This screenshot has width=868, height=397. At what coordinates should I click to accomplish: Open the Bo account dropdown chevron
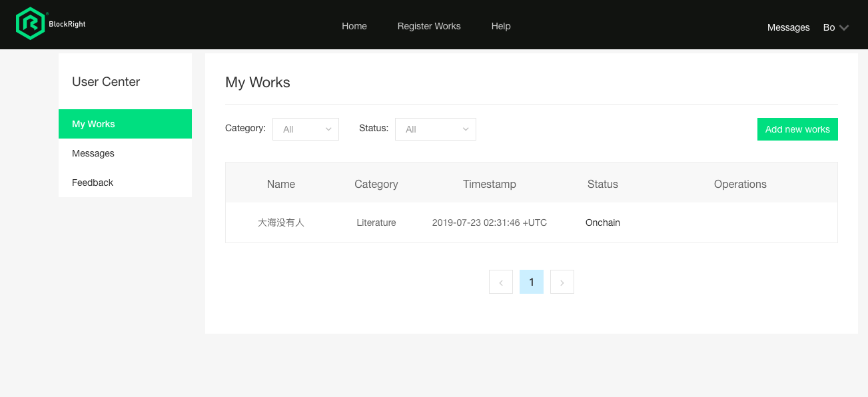point(844,28)
